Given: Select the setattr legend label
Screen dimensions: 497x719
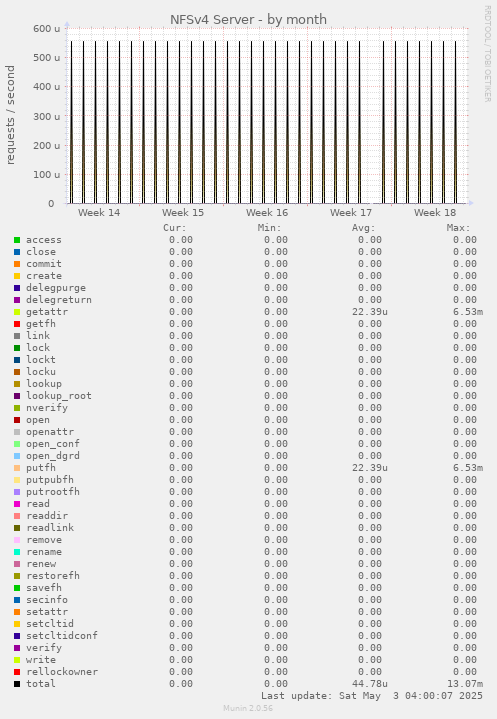Looking at the screenshot, I should tap(47, 612).
